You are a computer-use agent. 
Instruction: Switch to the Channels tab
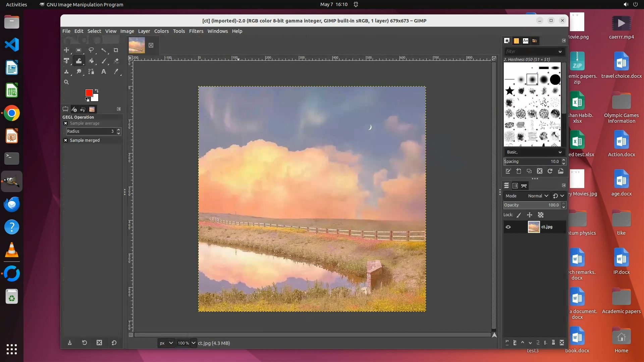click(x=515, y=186)
